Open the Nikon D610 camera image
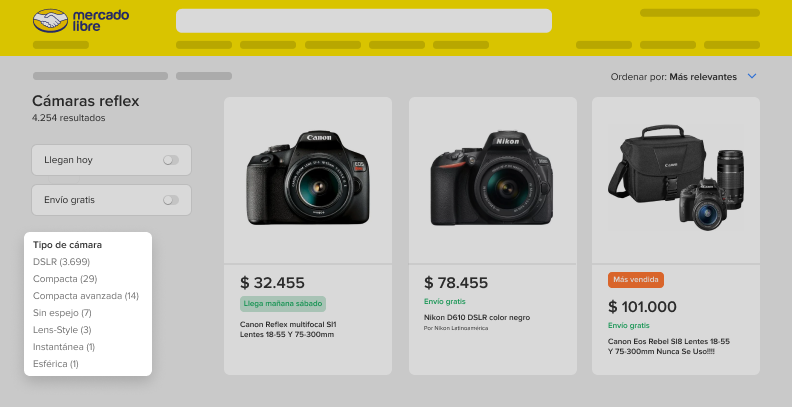The height and width of the screenshot is (407, 792). [x=491, y=178]
